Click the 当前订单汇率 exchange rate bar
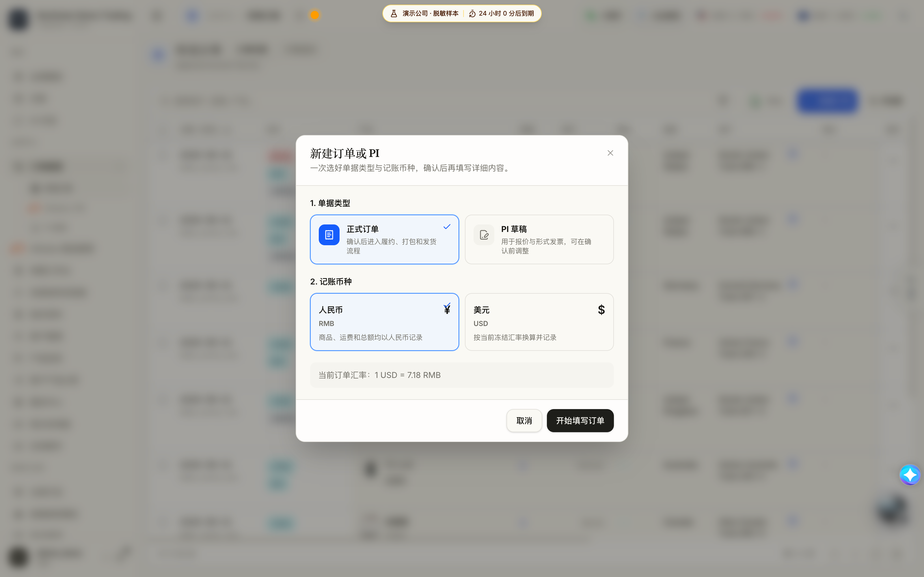Viewport: 924px width, 577px height. tap(462, 375)
